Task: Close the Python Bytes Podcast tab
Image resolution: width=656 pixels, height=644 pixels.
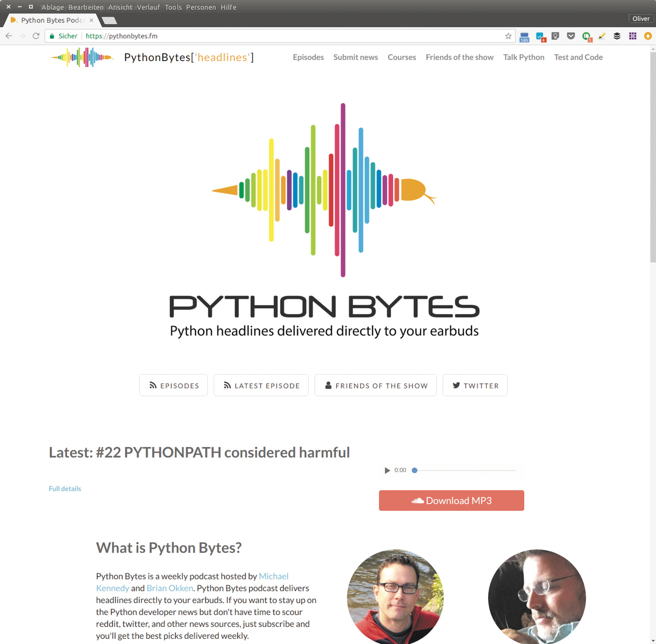Action: pyautogui.click(x=91, y=20)
